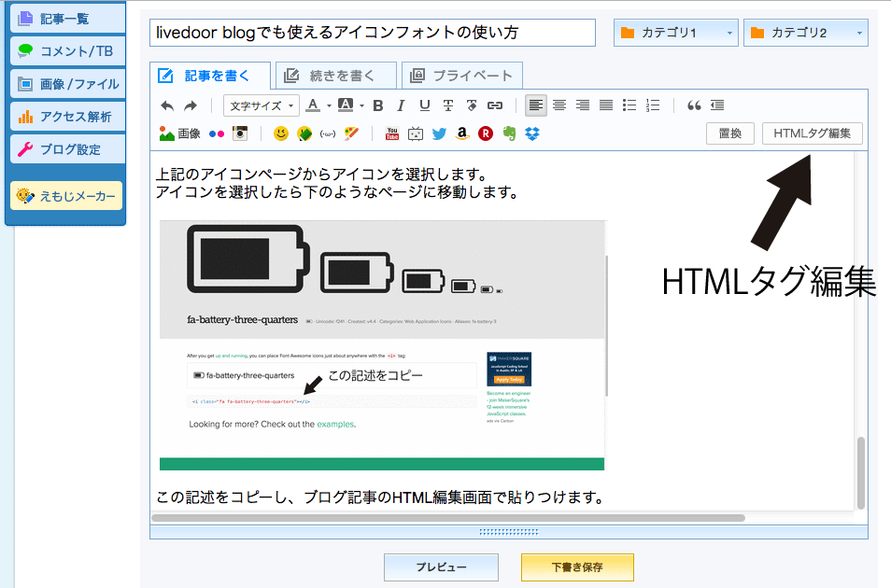891x588 pixels.
Task: Open 画像/ファイル in the sidebar
Action: (67, 84)
